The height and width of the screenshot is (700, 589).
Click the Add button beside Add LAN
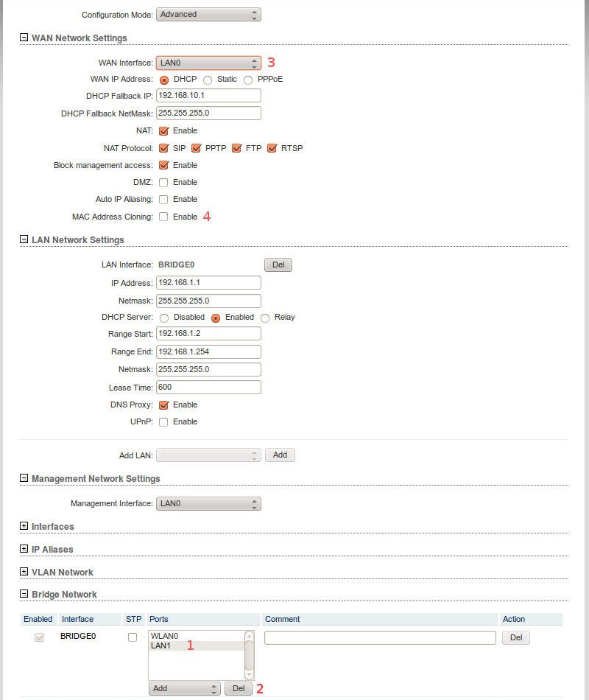[x=280, y=455]
